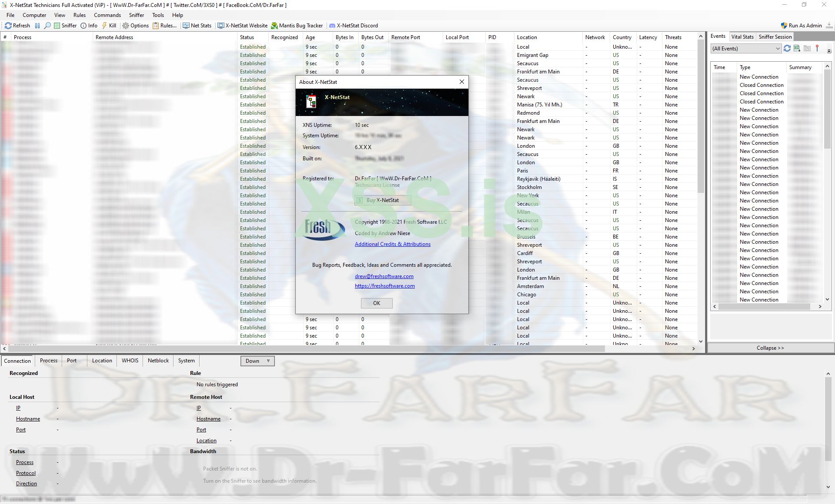This screenshot has height=504, width=835.
Task: Open Net Stats from the toolbar
Action: point(186,25)
